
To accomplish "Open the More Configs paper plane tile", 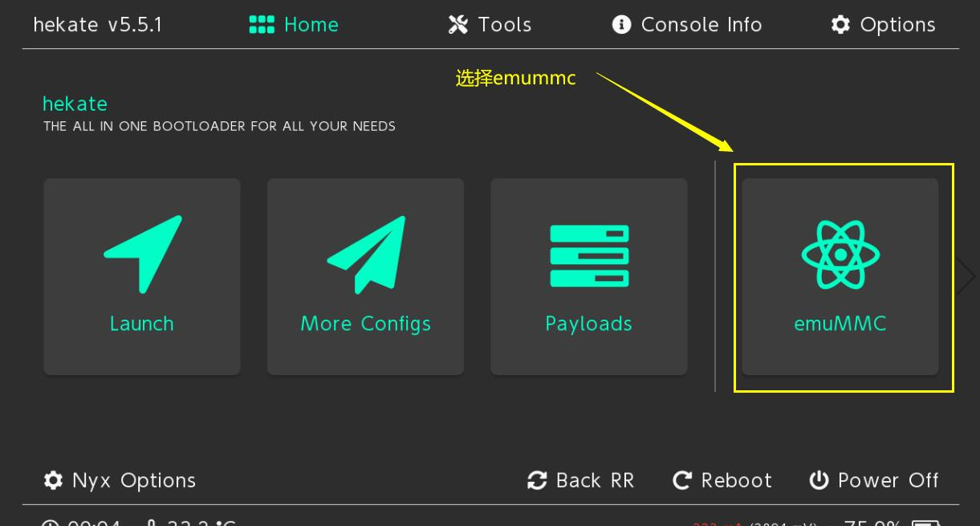I will click(365, 276).
